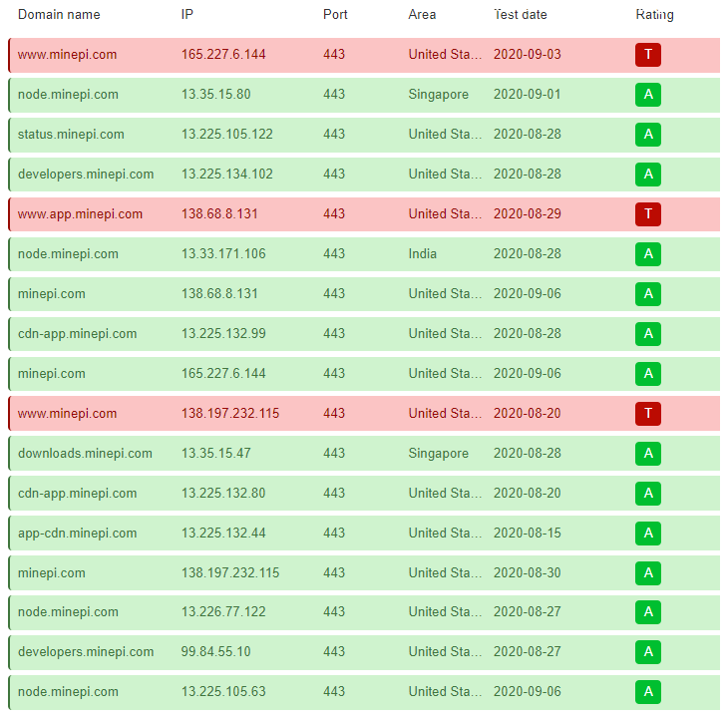Click the A rating badge for downloads.minepi.com
Viewport: 728px width, 717px height.
(647, 454)
